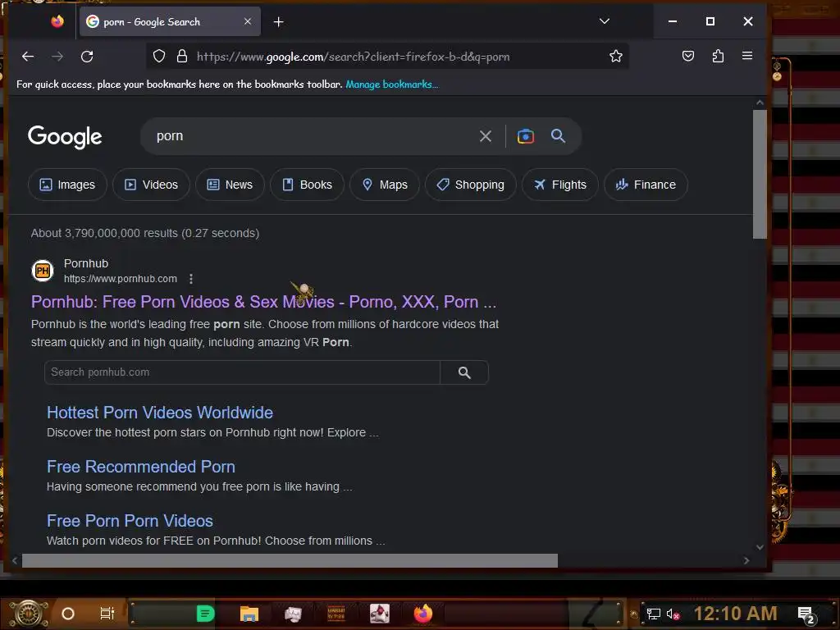Search by image with camera icon

tap(526, 136)
